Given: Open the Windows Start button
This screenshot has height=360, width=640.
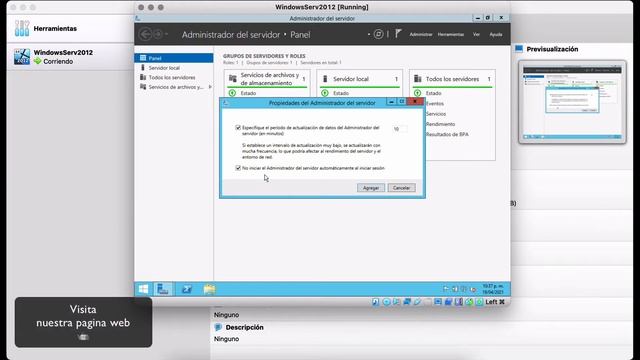Looking at the screenshot, I should (143, 289).
